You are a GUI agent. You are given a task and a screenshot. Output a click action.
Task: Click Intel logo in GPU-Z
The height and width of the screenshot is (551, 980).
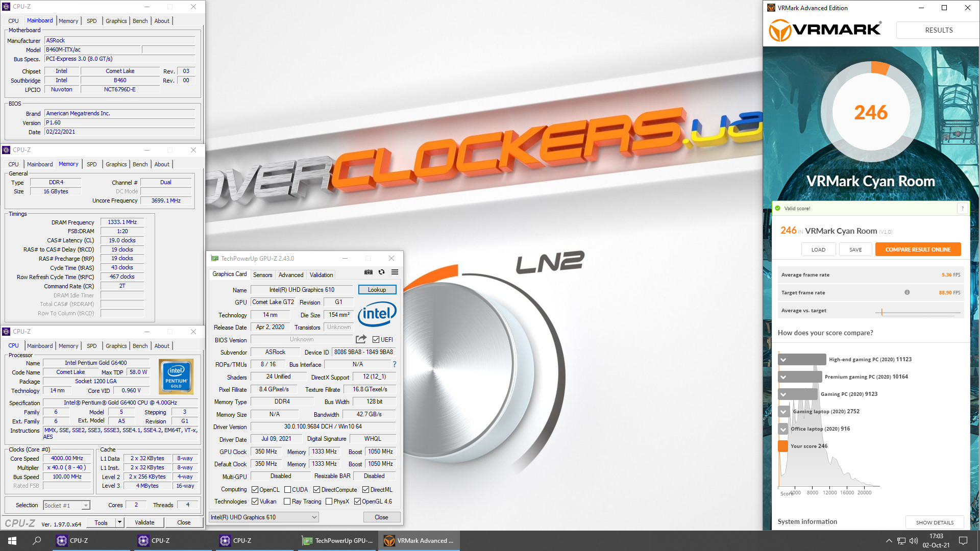[377, 314]
